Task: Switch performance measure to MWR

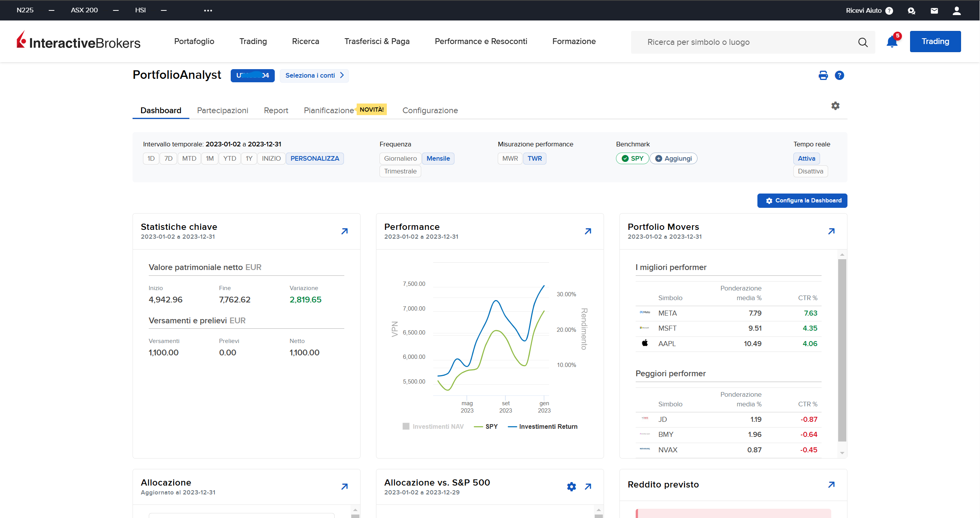Action: pos(510,158)
